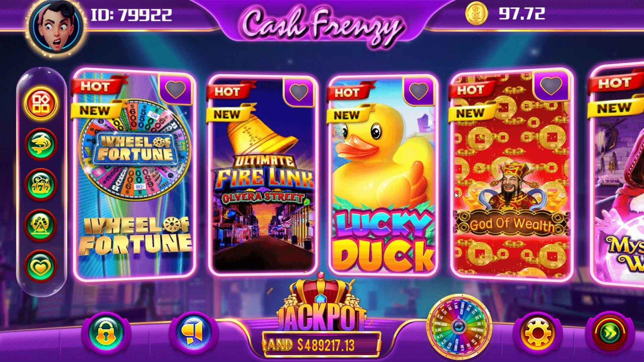Toggle the heart on Ultimate Fire Link card
The height and width of the screenshot is (362, 644).
tap(299, 92)
